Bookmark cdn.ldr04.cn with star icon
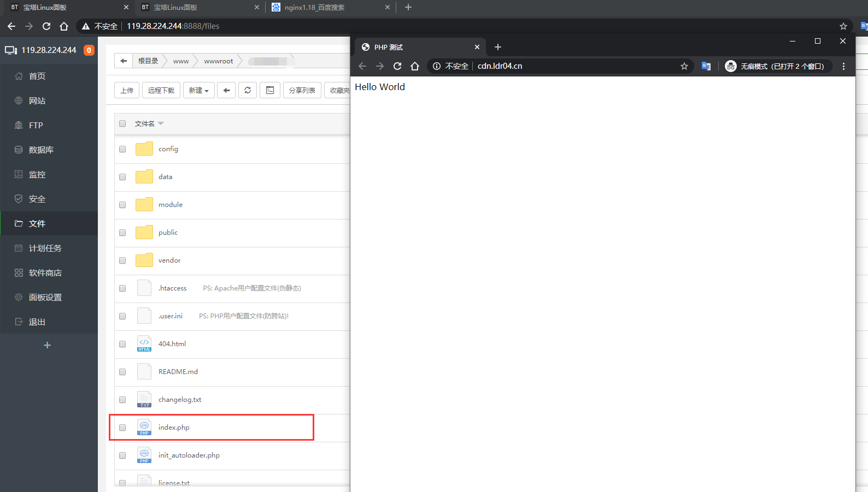This screenshot has height=492, width=868. point(684,66)
